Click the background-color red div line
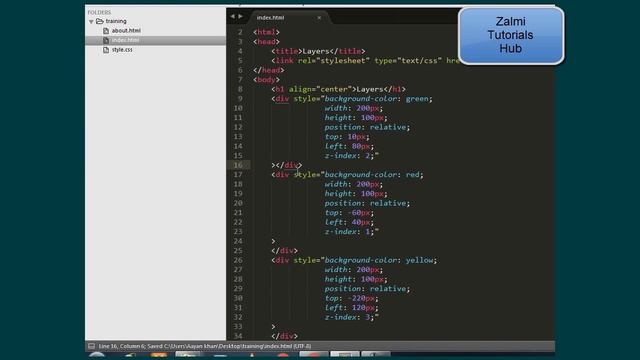Screen dimensions: 640x360 (x=347, y=175)
